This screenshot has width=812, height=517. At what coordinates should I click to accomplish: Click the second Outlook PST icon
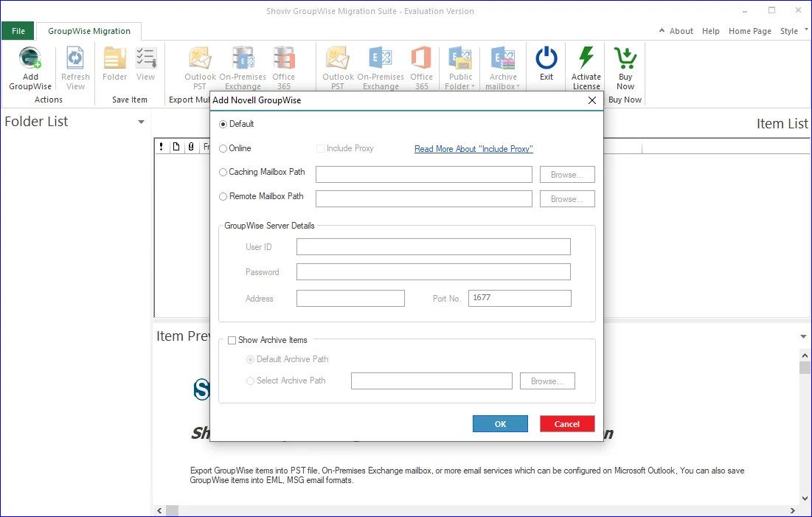[338, 58]
